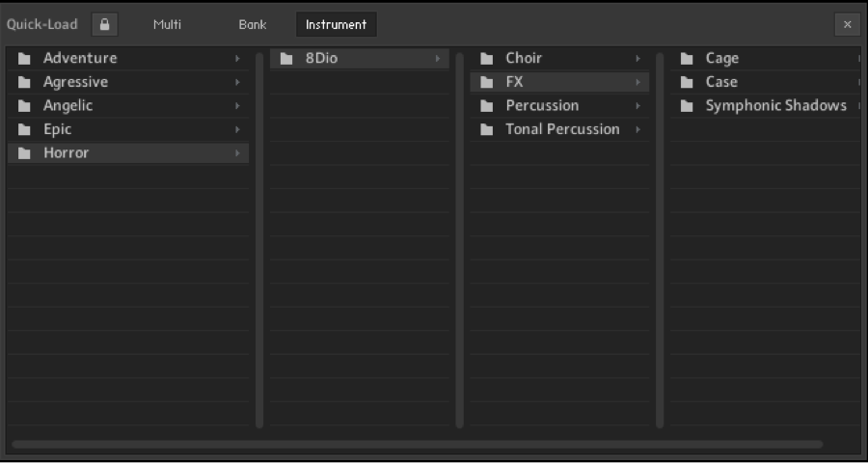This screenshot has width=868, height=463.
Task: Expand the Percussion submenu arrow
Action: 637,106
